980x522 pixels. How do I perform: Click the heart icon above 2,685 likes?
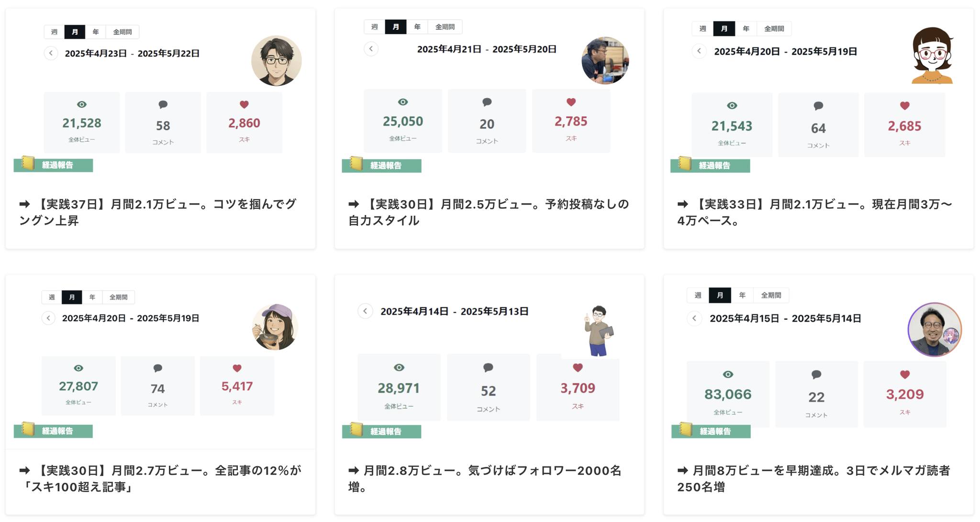904,106
